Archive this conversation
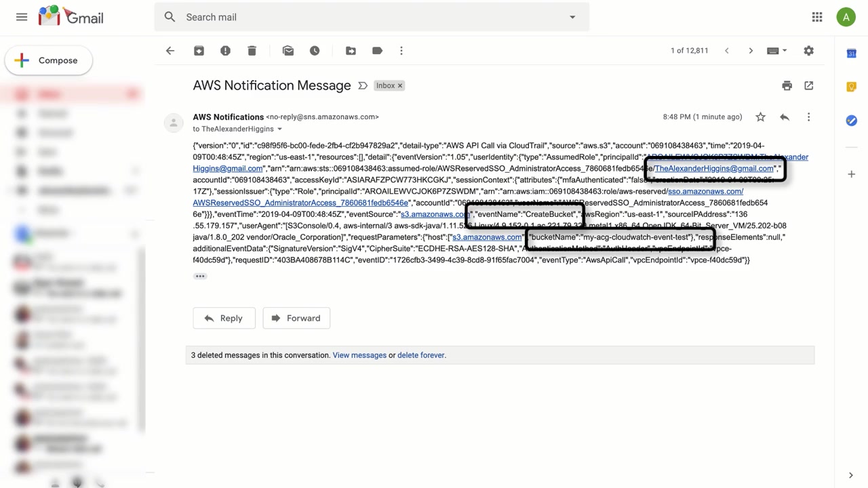Screen dimensions: 868x488 [199, 51]
